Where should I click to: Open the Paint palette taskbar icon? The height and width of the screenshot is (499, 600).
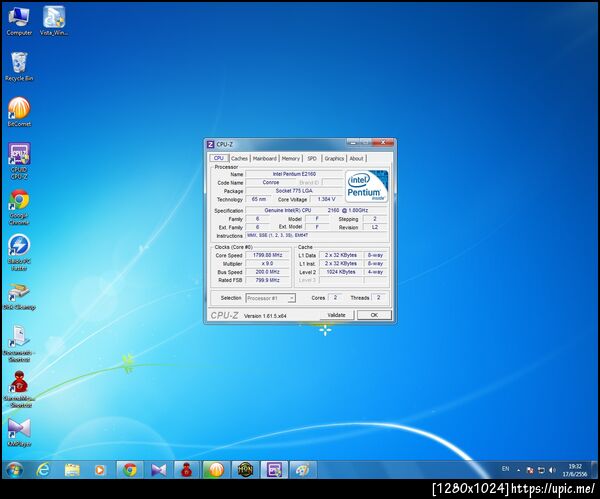(303, 470)
